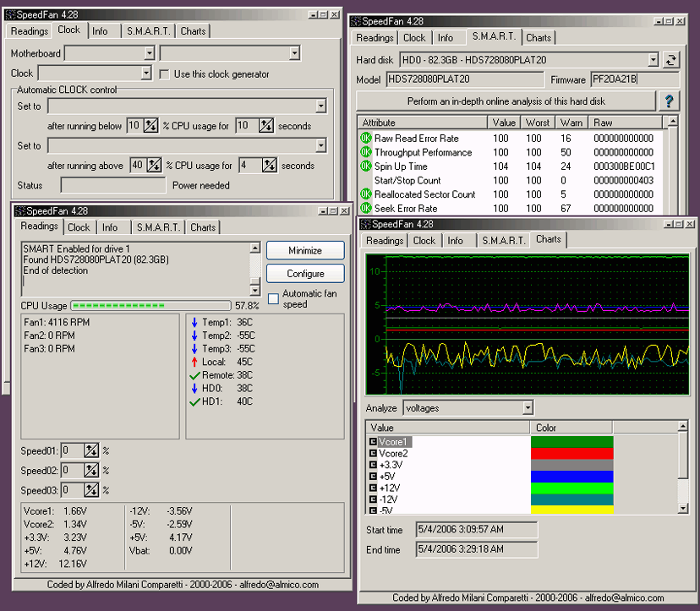Click OK status icon for Seek Error Rate

[366, 208]
